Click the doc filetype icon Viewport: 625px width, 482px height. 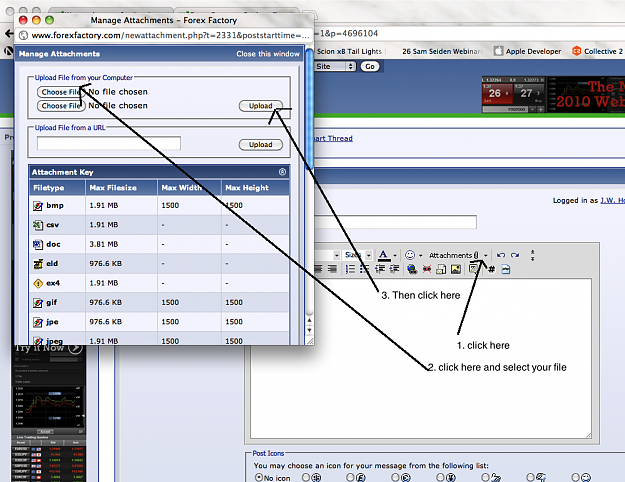[38, 244]
